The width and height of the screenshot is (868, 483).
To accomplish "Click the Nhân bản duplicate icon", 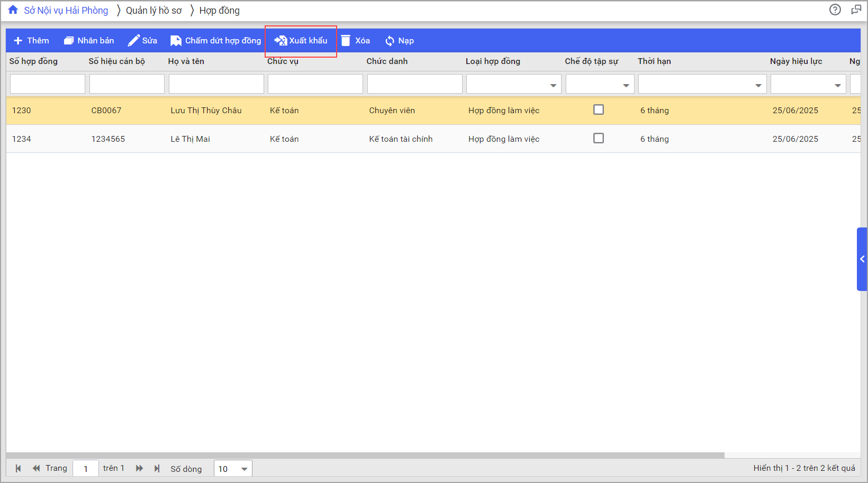I will coord(69,41).
